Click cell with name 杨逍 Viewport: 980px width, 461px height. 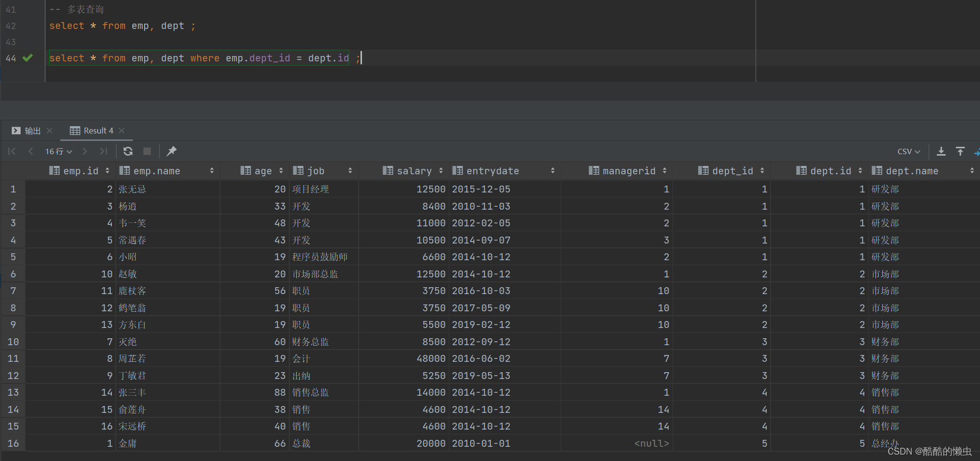pyautogui.click(x=168, y=206)
